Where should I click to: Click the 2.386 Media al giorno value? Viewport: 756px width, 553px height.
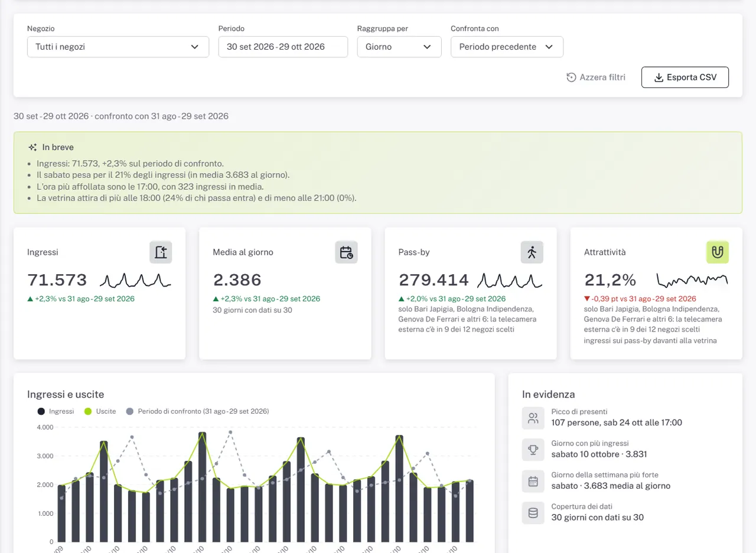(237, 280)
